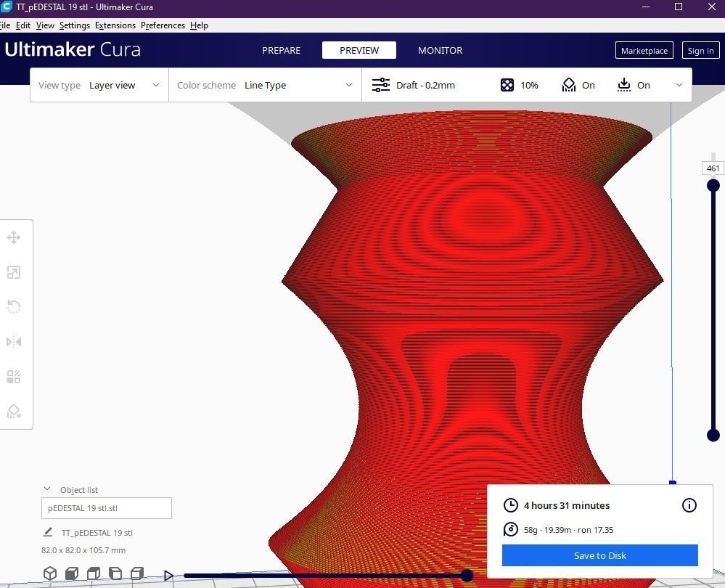Minimize the Cura window
The width and height of the screenshot is (725, 588).
tap(646, 7)
